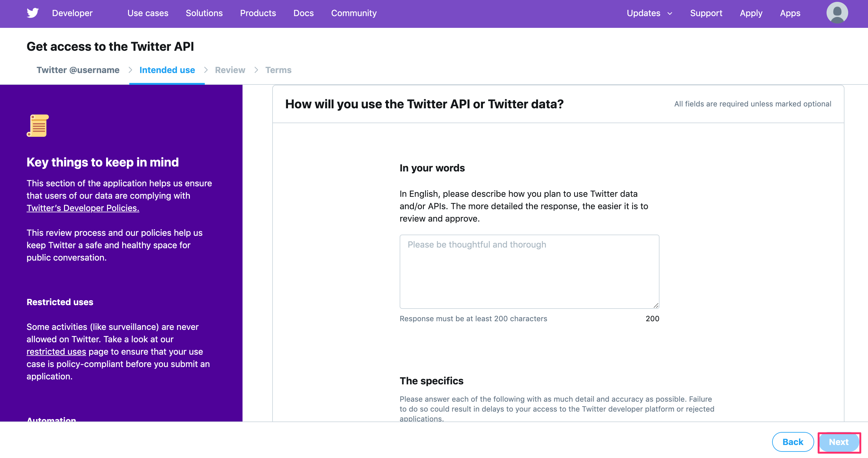
Task: Open the Products menu
Action: 258,13
